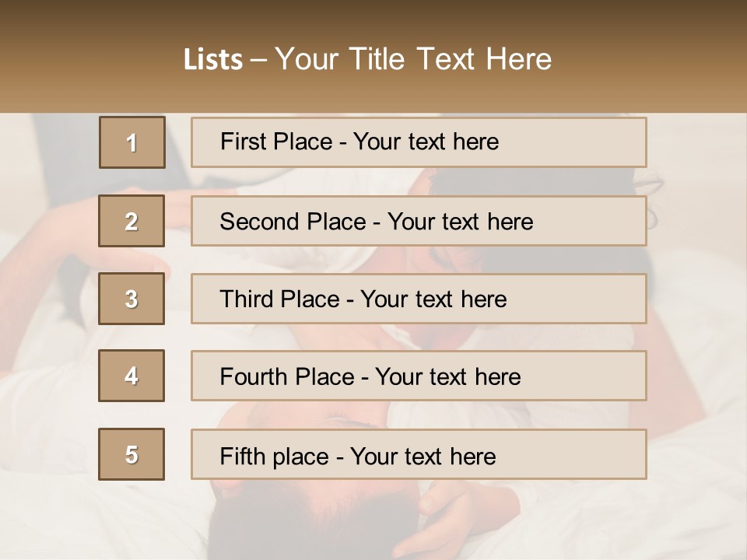Select the number 2 box
The width and height of the screenshot is (747, 560).
coord(132,221)
